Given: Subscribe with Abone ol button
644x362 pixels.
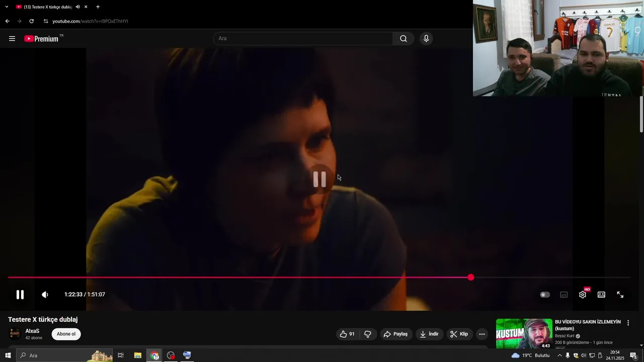Looking at the screenshot, I should (66, 334).
